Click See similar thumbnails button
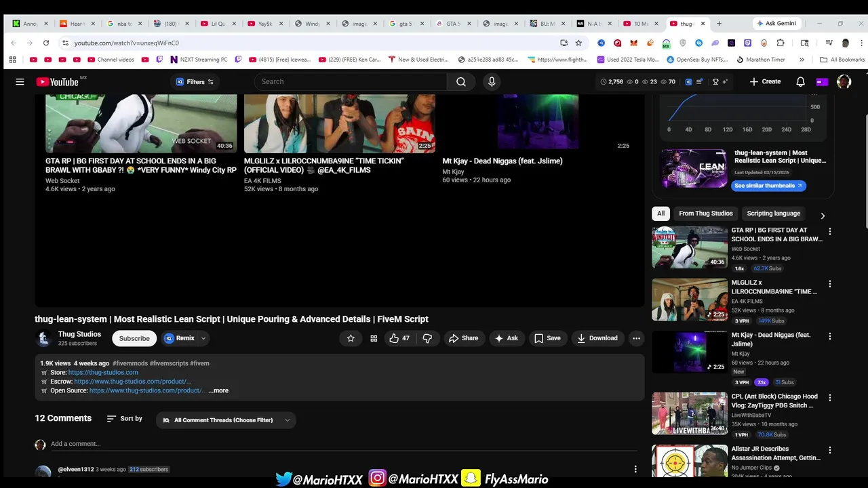This screenshot has width=868, height=488. 768,186
